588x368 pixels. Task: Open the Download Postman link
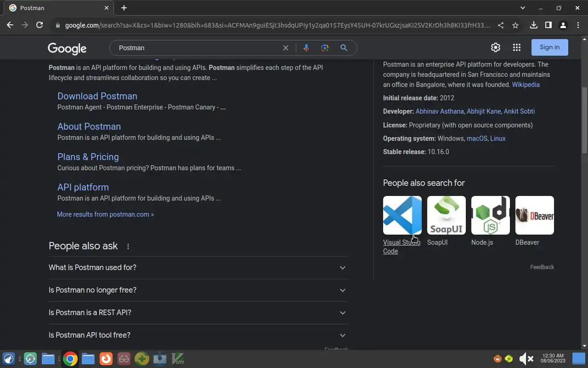click(97, 96)
